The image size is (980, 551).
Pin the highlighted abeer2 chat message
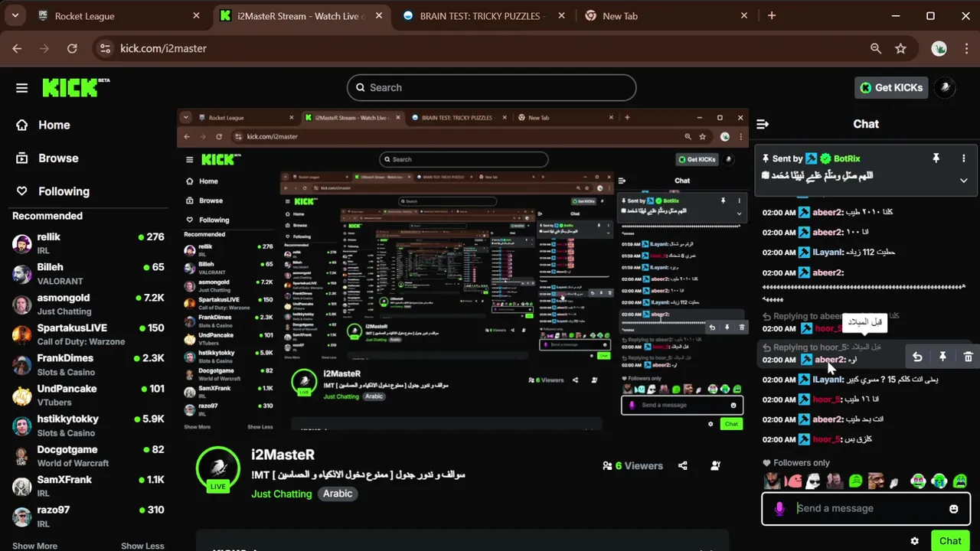click(x=942, y=357)
